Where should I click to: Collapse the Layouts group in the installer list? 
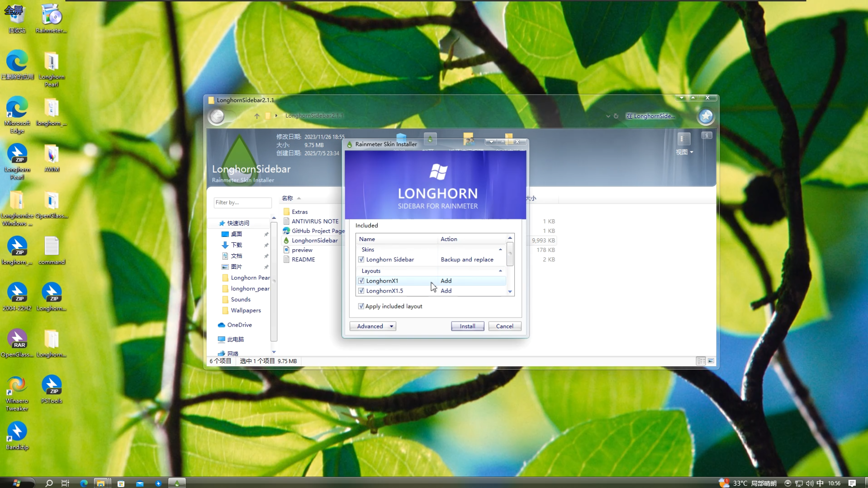pyautogui.click(x=500, y=271)
